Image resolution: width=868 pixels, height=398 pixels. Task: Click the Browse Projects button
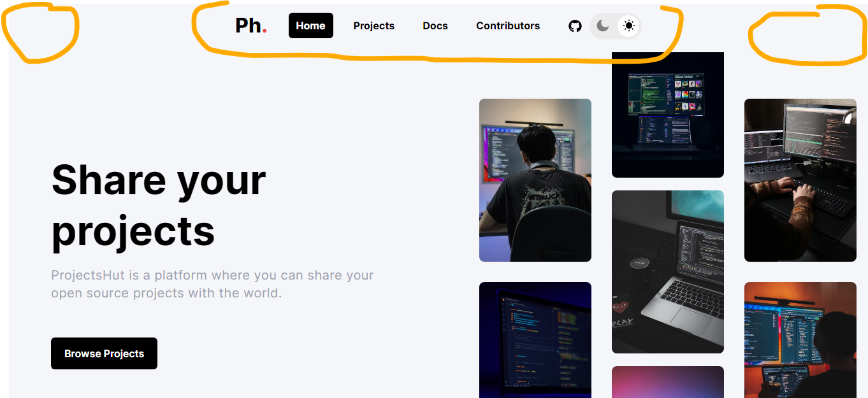click(104, 353)
